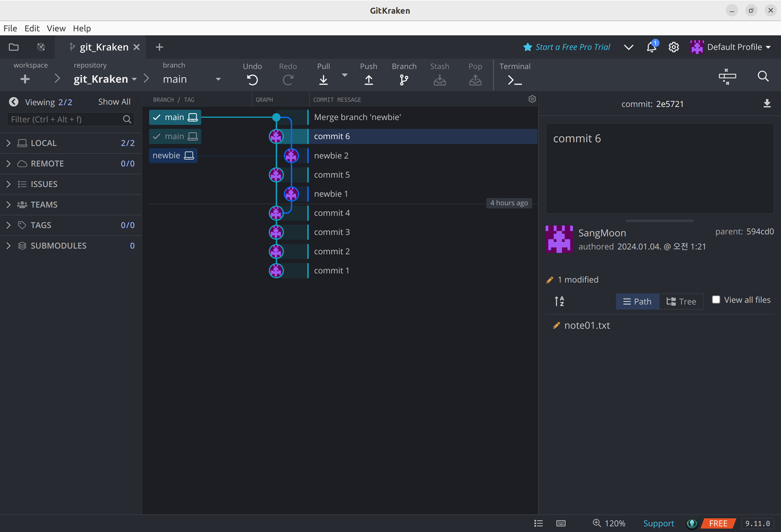Image resolution: width=781 pixels, height=532 pixels.
Task: Create a branch via Branch icon
Action: pos(404,80)
